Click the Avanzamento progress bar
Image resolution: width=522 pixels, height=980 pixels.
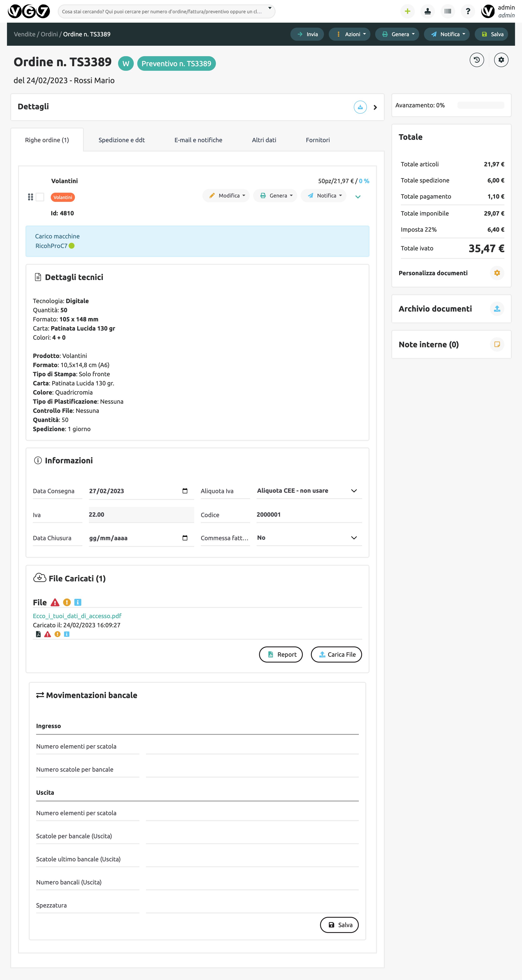[x=481, y=105]
